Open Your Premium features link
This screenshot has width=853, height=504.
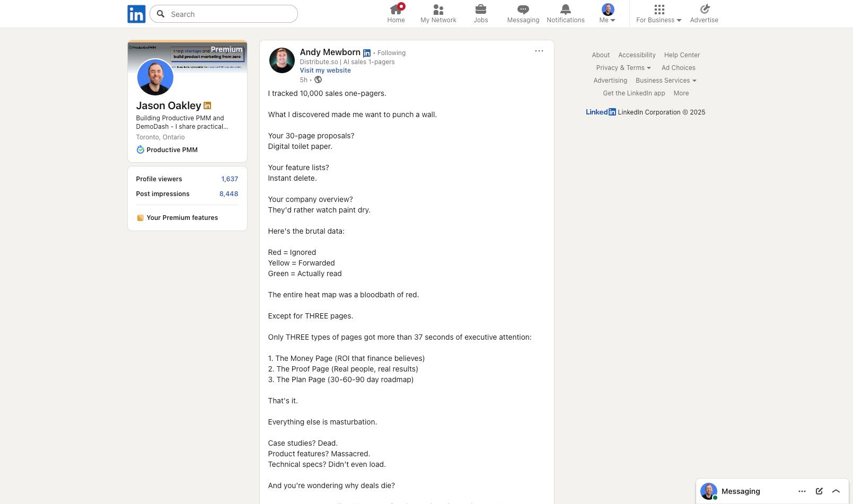click(182, 218)
